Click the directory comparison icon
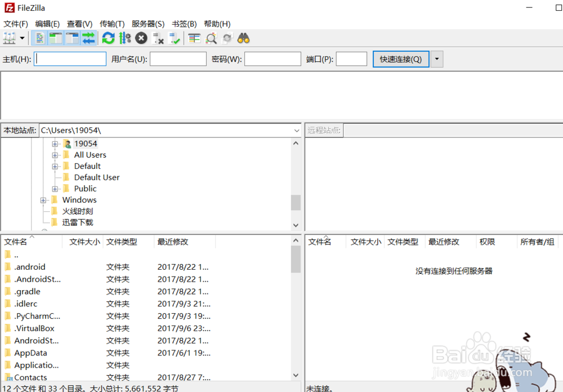 (x=211, y=38)
